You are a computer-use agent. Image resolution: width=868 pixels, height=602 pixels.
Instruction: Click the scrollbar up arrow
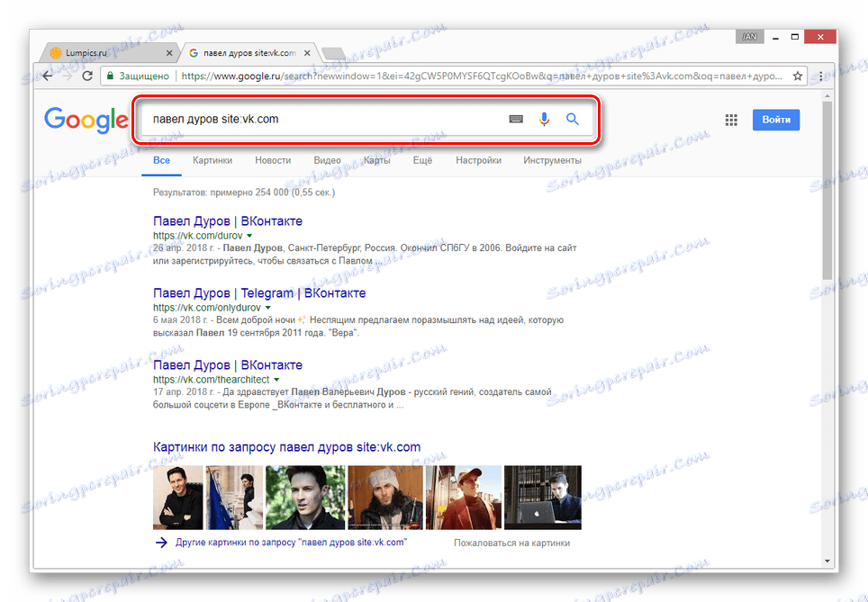coord(827,97)
